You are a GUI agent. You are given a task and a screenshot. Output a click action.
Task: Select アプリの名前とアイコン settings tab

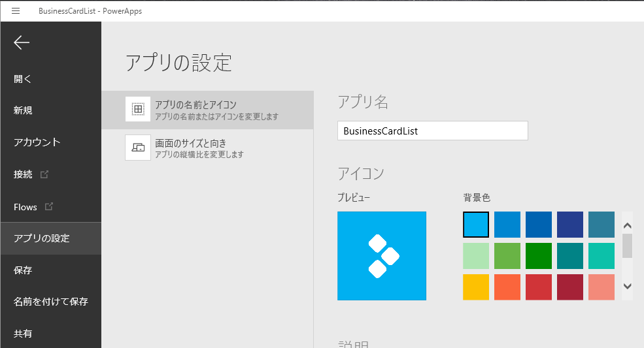click(x=207, y=110)
